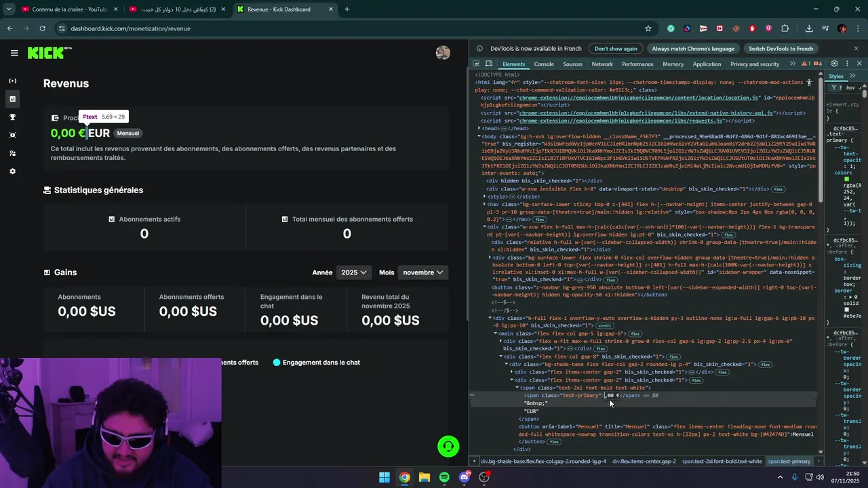Click the site information icon in address bar
Screen dimensions: 868x488
[x=62, y=28]
